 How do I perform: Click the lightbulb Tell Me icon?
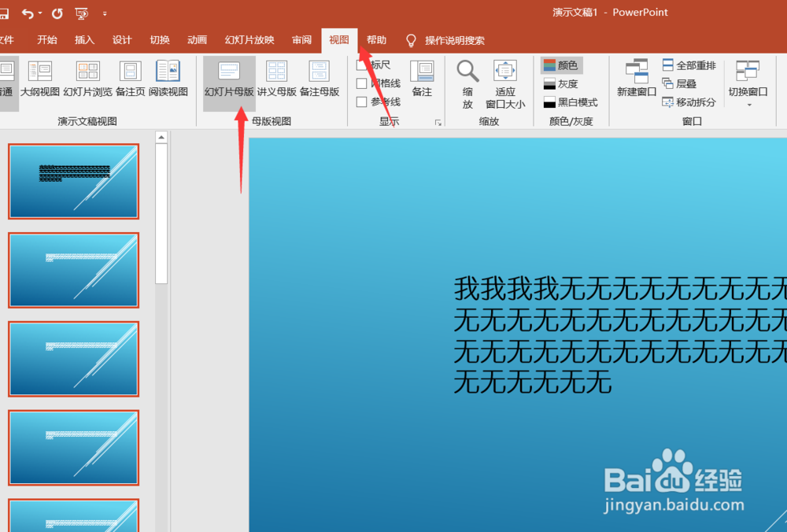411,41
